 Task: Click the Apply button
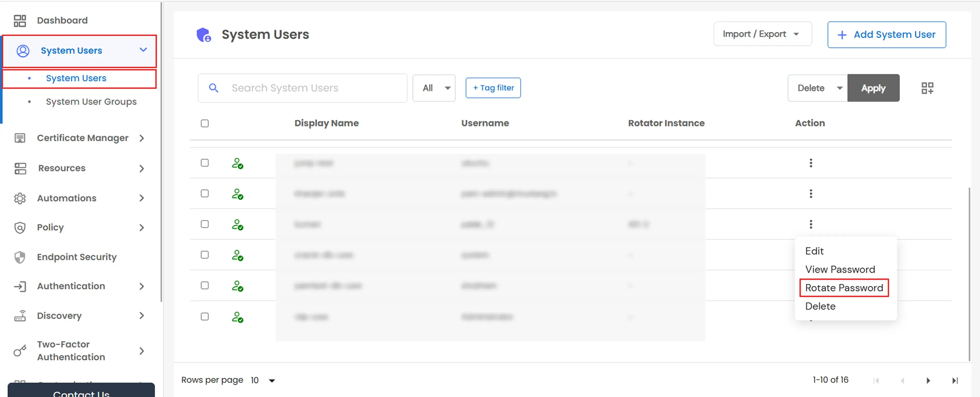coord(873,88)
